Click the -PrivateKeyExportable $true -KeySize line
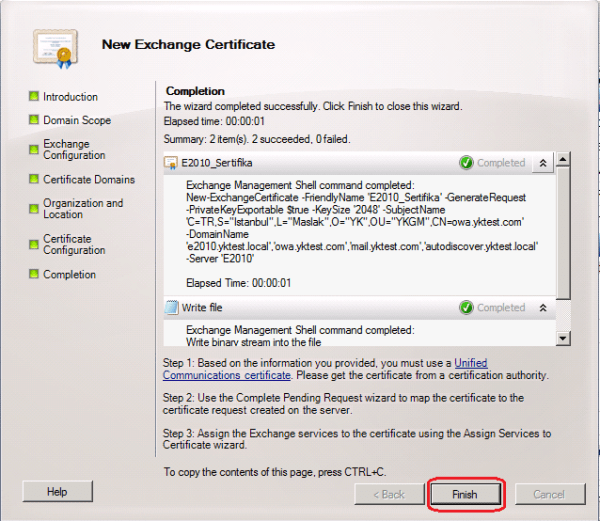This screenshot has height=521, width=600. click(315, 210)
